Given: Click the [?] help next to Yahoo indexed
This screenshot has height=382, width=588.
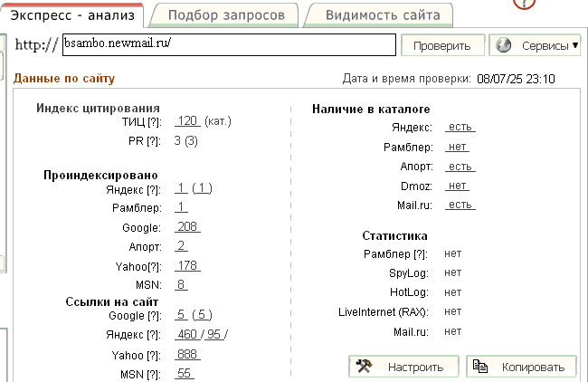Looking at the screenshot, I should click(x=155, y=267).
